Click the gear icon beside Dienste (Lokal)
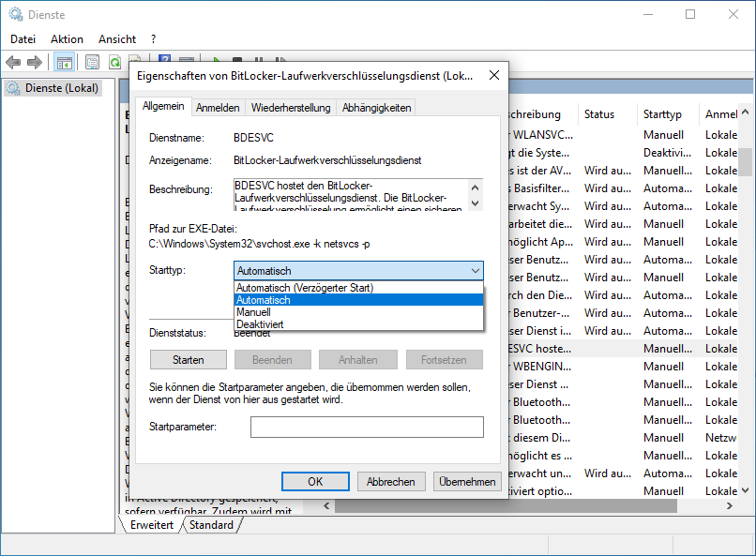Screen dimensions: 756x556 [13, 88]
